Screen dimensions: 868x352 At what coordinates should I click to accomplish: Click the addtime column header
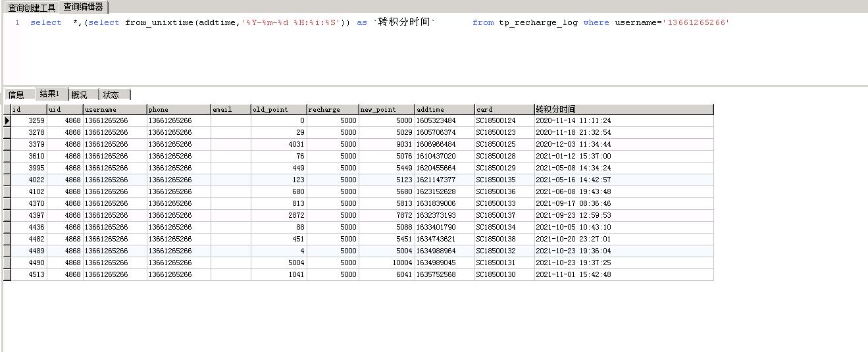click(444, 109)
